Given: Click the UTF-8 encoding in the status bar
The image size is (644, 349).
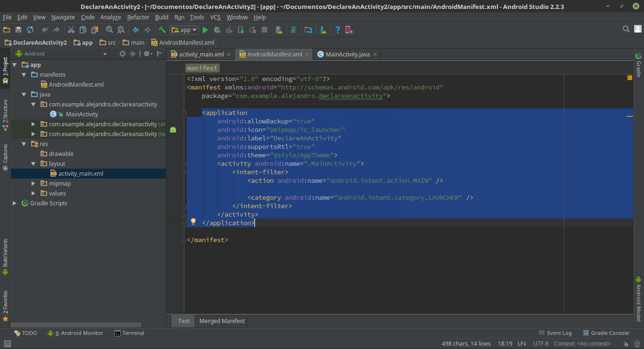Looking at the screenshot, I should (540, 344).
